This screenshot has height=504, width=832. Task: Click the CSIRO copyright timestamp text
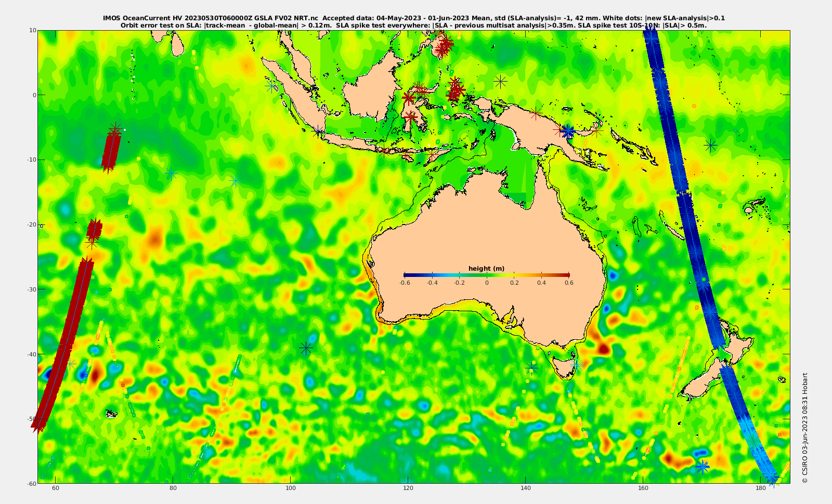pyautogui.click(x=804, y=428)
